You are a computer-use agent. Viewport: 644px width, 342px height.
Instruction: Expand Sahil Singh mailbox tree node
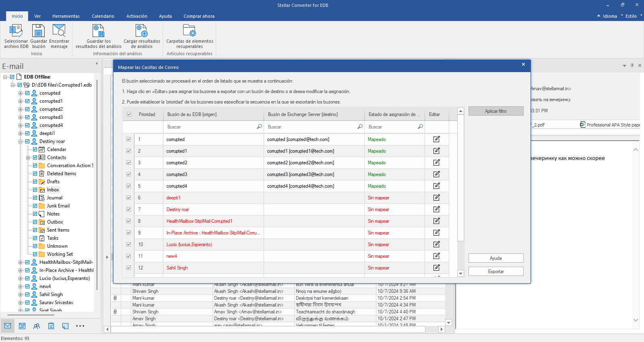pyautogui.click(x=20, y=294)
